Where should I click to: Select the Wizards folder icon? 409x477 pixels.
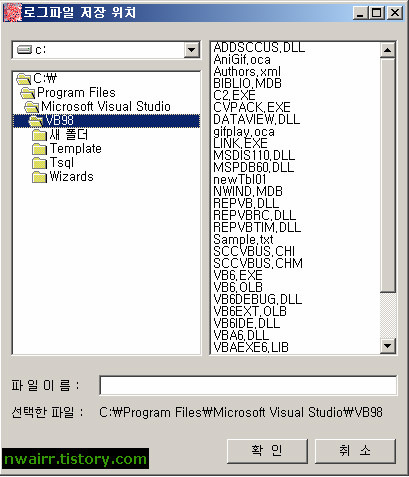pyautogui.click(x=39, y=177)
